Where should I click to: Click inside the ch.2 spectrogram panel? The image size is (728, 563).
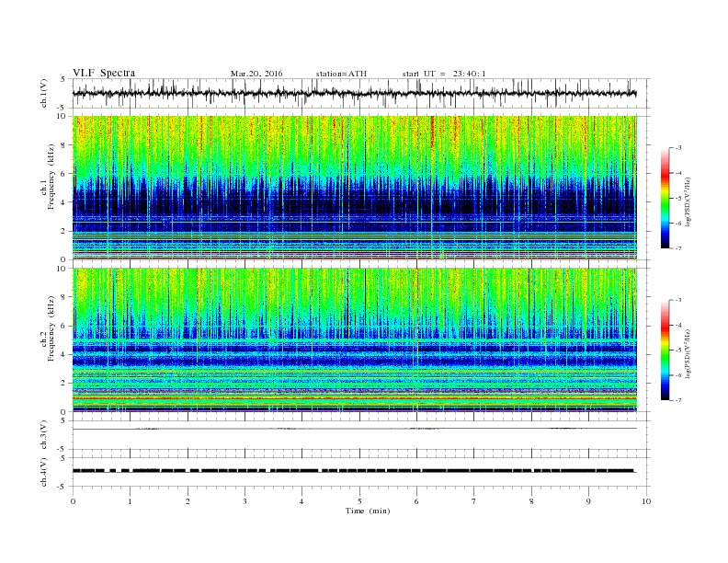tap(354, 340)
